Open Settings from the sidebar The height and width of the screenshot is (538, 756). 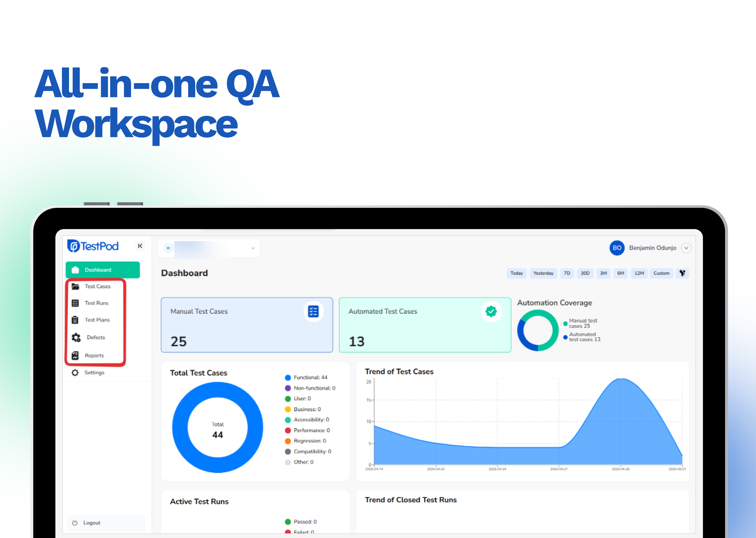point(94,373)
